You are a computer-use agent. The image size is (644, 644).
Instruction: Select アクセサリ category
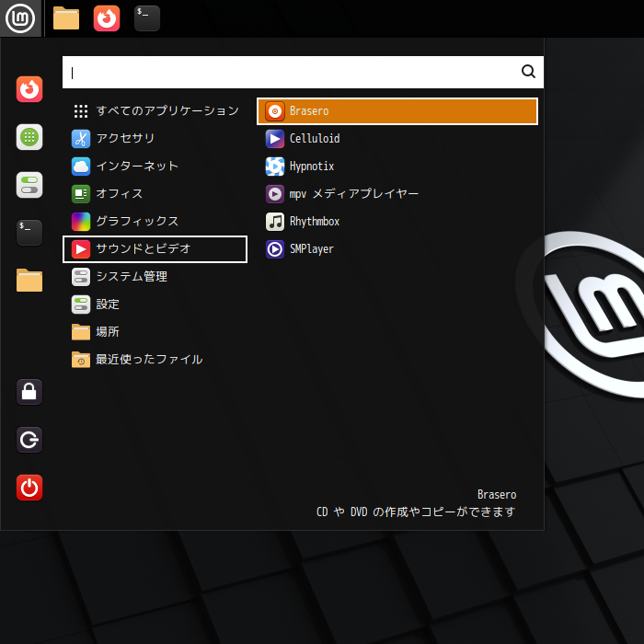155,138
